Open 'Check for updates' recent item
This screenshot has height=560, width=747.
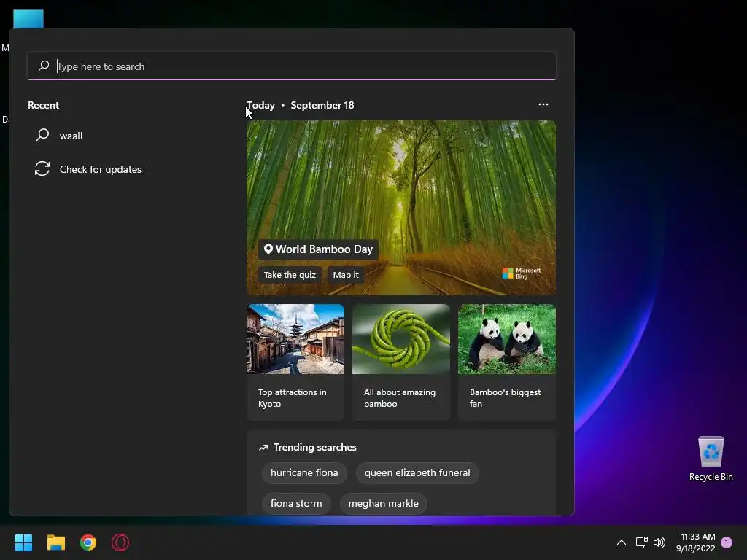[101, 169]
